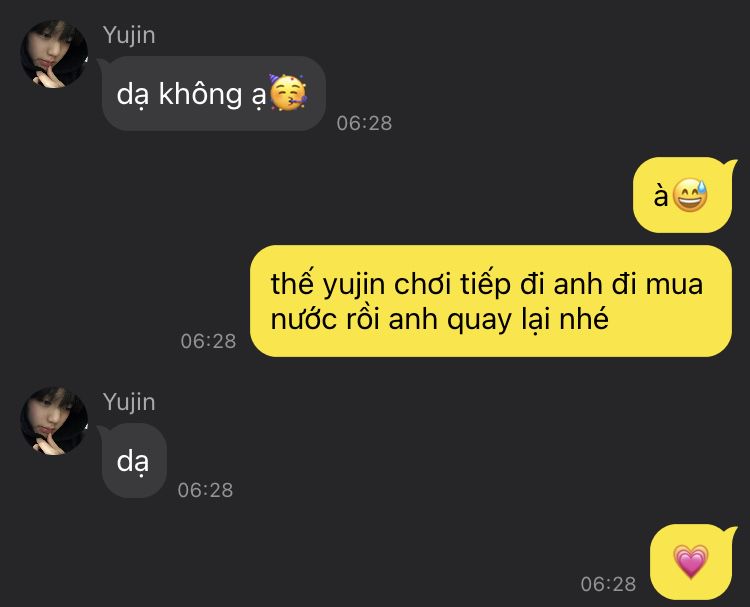Click the letter 'à' in yellow bubble
This screenshot has height=607, width=750.
661,195
